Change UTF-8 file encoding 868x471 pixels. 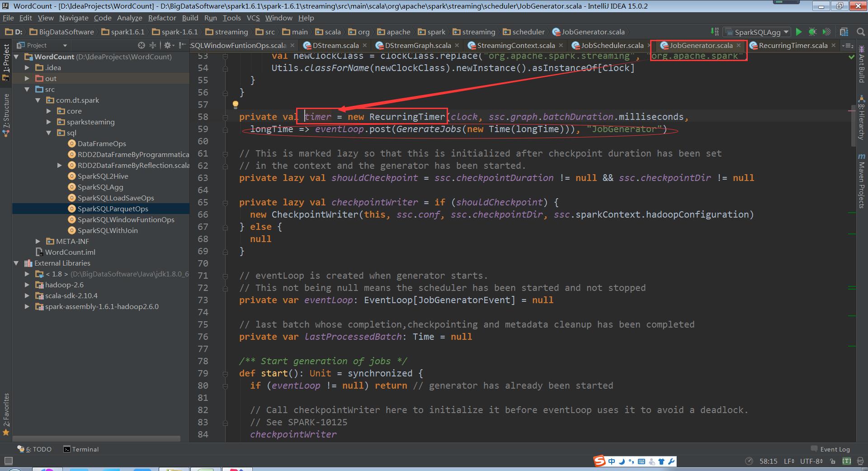tap(811, 461)
